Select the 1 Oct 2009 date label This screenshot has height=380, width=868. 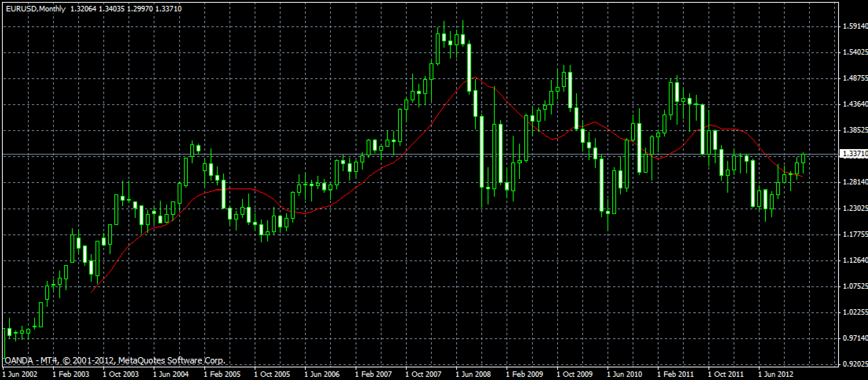pyautogui.click(x=574, y=374)
